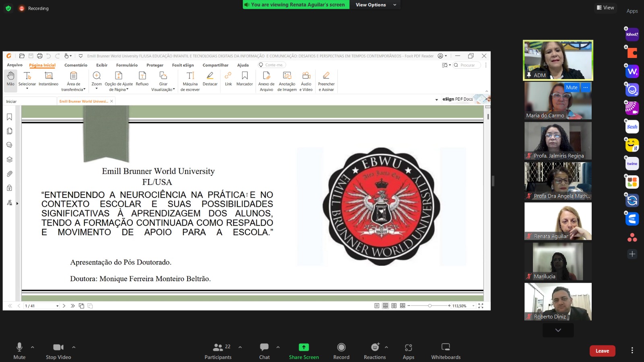
Task: Open the Kahoot! app in sidebar
Action: 632,35
